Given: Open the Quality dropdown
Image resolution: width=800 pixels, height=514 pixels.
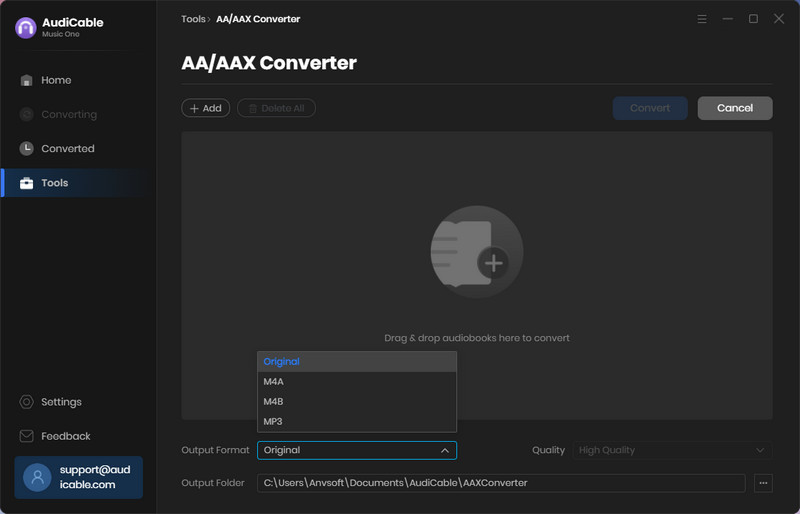Looking at the screenshot, I should [672, 450].
